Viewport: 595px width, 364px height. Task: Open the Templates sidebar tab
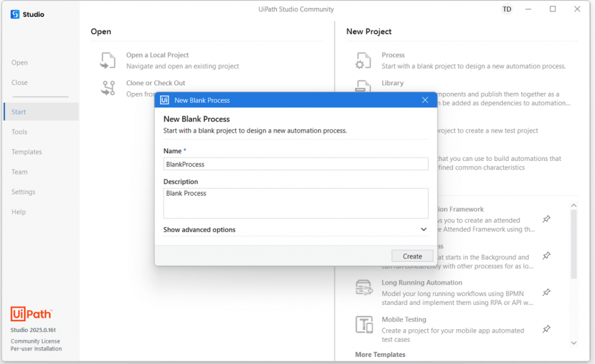click(x=27, y=152)
